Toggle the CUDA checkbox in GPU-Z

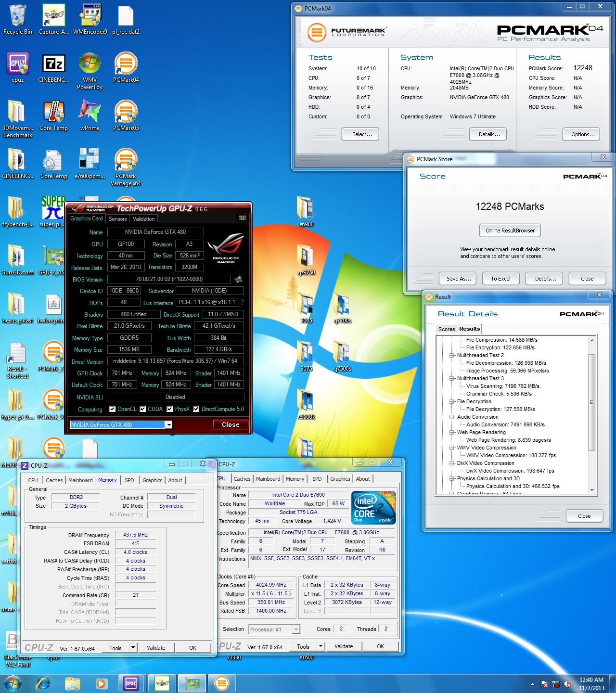tap(143, 409)
